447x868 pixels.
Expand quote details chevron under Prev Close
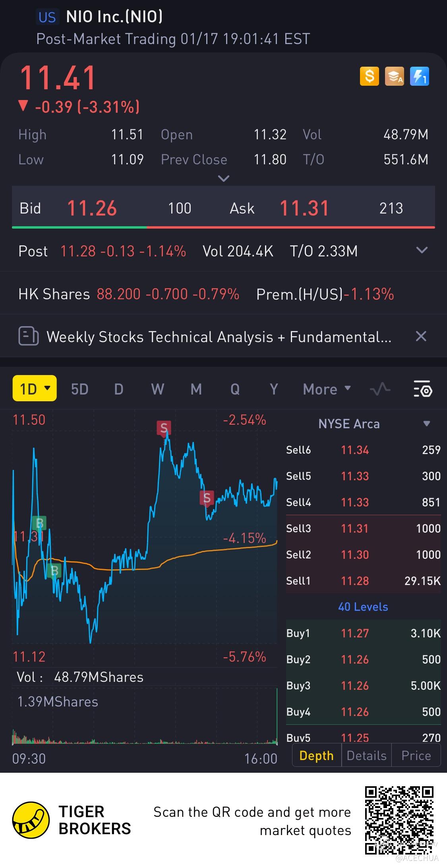[224, 179]
